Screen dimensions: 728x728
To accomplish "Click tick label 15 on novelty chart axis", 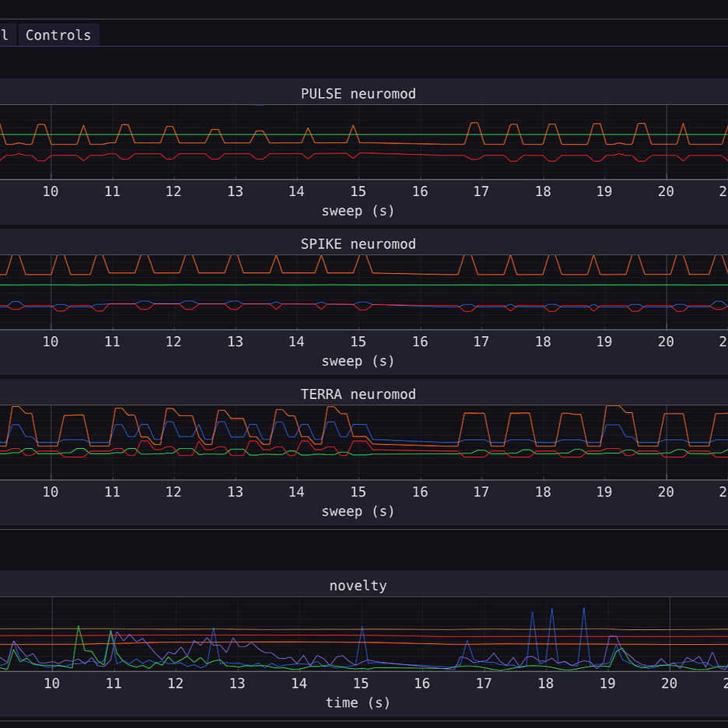I will 361,684.
